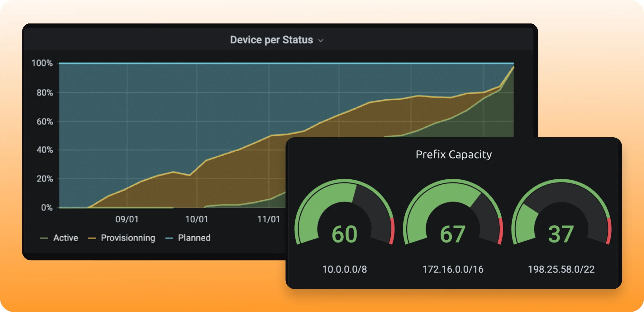Screen dimensions: 644x312
Task: Hide the Provisionning series via legend
Action: [x=128, y=238]
